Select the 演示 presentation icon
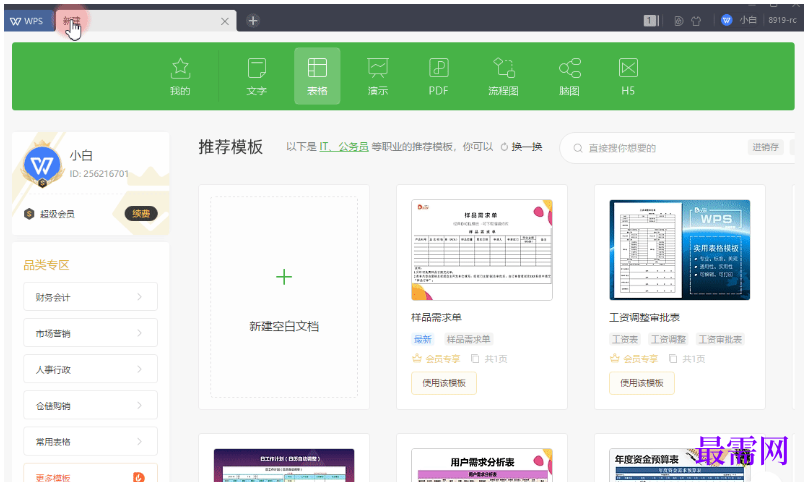This screenshot has height=482, width=807. (x=378, y=77)
